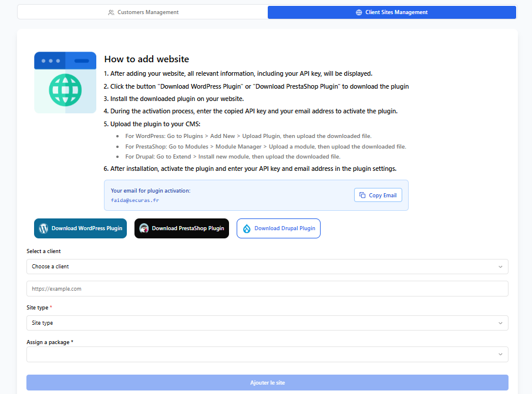Select the Client Sites Management tab
Screen dimensions: 532x394
[391, 12]
